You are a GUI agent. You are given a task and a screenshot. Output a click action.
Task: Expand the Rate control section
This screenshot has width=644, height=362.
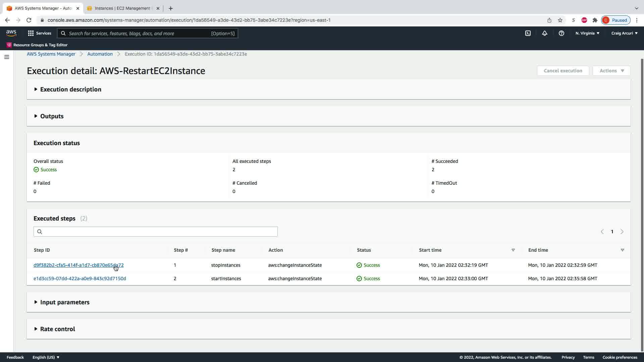click(x=57, y=329)
